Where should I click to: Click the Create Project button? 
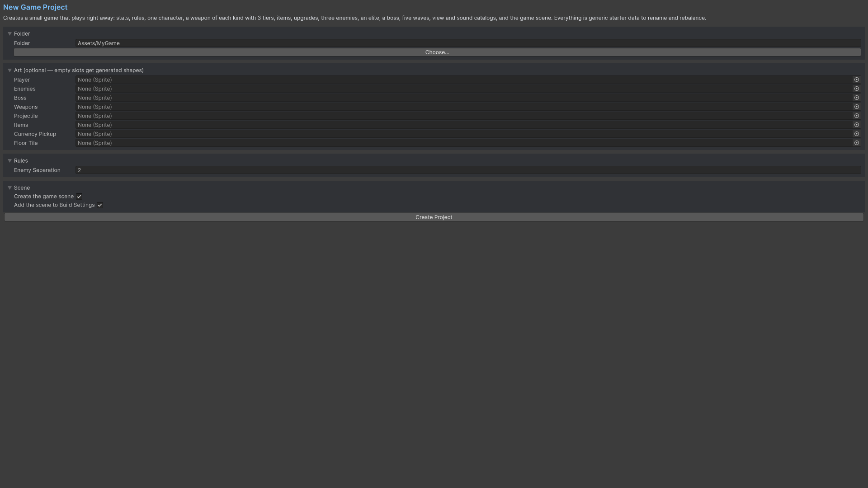[434, 217]
